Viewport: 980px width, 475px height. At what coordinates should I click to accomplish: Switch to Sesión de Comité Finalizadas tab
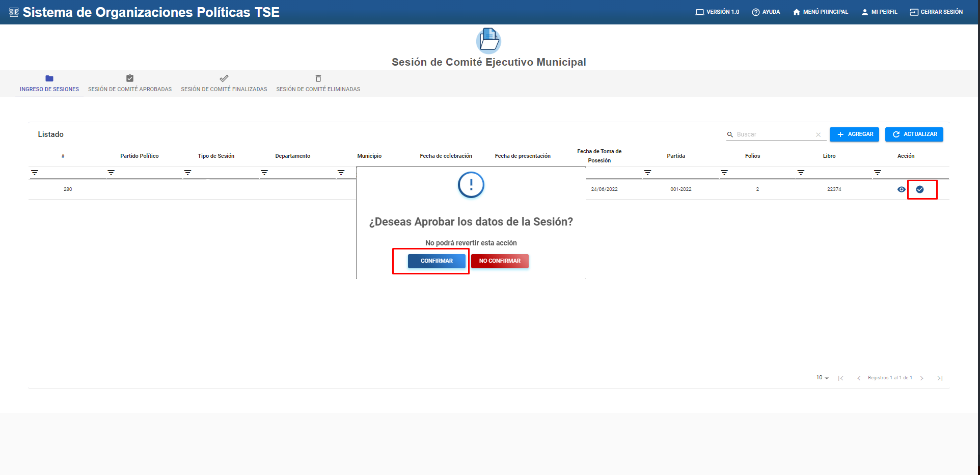pos(224,83)
